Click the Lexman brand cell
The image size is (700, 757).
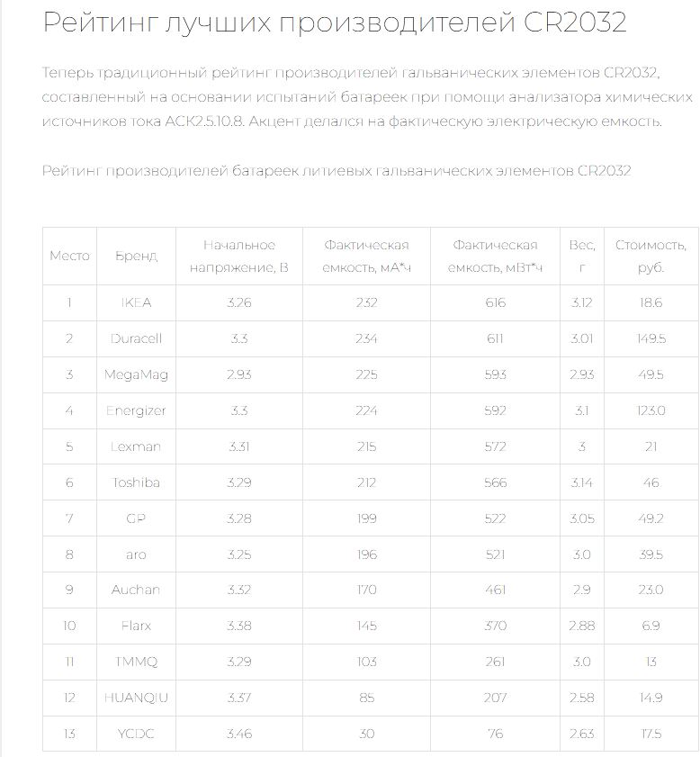point(136,446)
